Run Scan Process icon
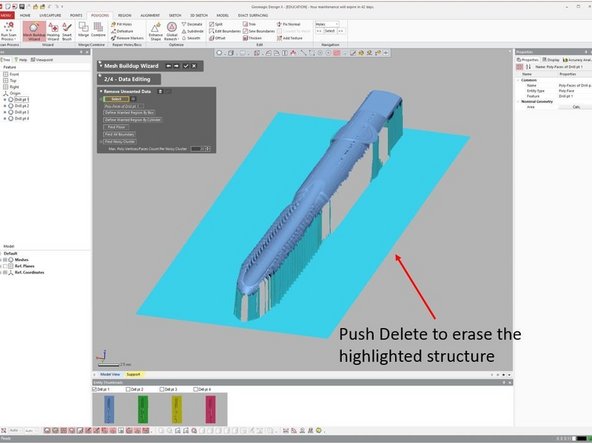 click(x=8, y=31)
